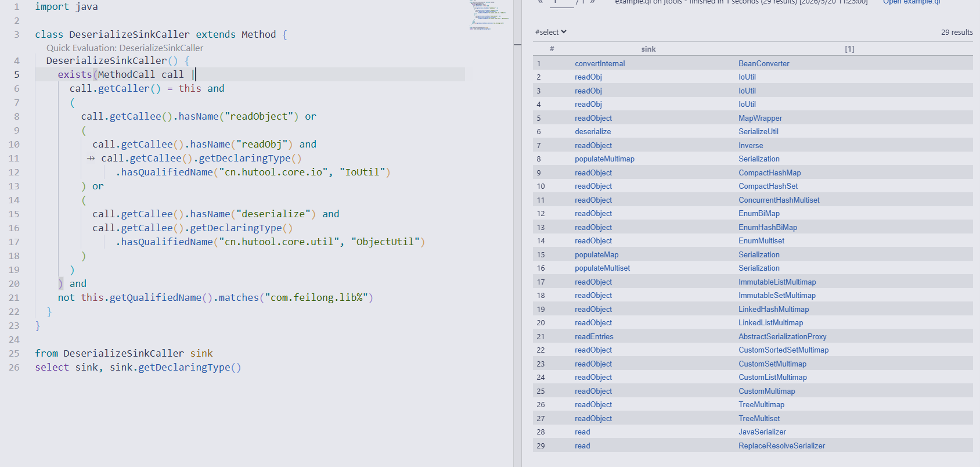Open example.ql from the results header
The width and height of the screenshot is (980, 467).
point(911,2)
